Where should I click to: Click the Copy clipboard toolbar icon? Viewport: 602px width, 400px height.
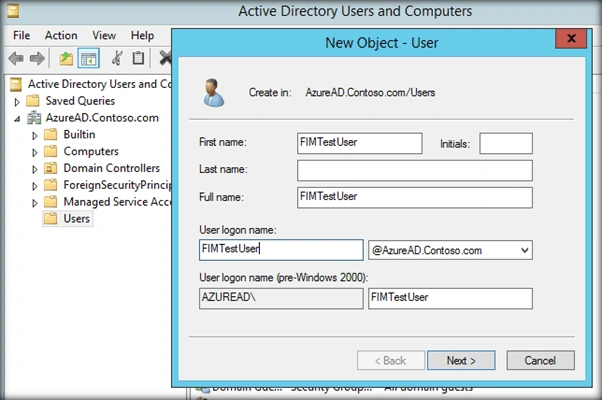(x=138, y=58)
